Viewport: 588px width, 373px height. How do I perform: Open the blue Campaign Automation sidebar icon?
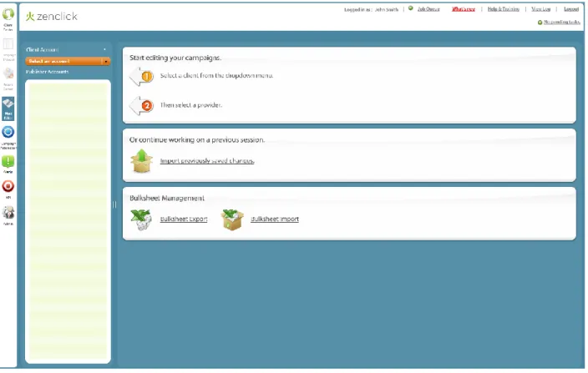tap(8, 132)
